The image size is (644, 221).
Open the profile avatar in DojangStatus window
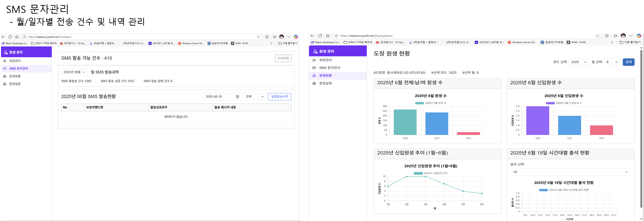[x=623, y=35]
